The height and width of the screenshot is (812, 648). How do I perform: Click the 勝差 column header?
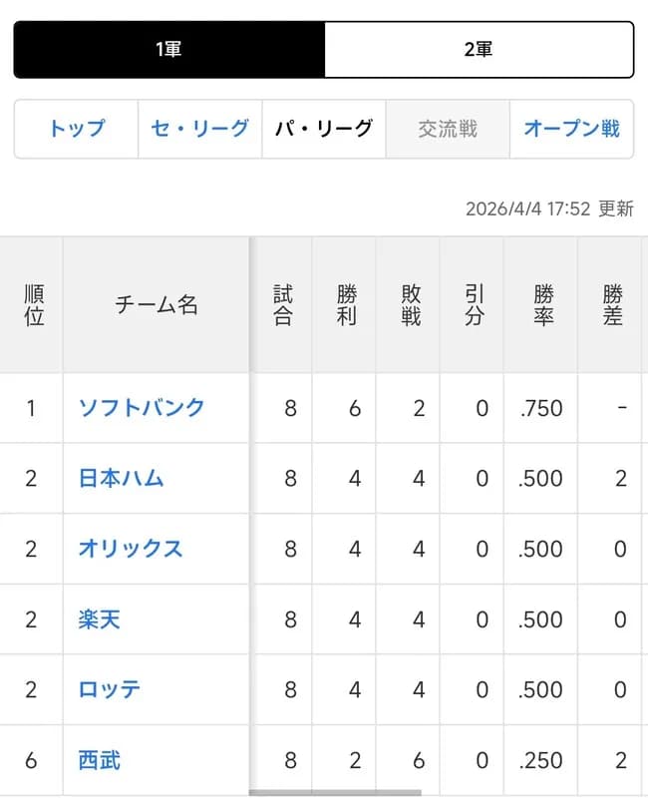613,305
